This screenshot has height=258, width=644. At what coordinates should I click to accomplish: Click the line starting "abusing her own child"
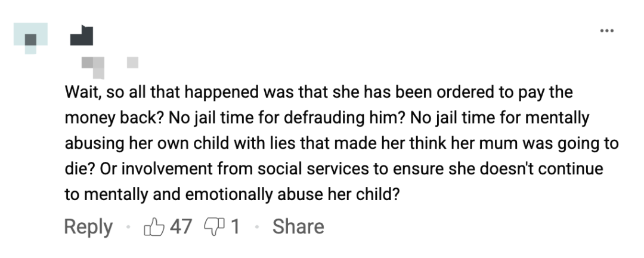tap(342, 144)
